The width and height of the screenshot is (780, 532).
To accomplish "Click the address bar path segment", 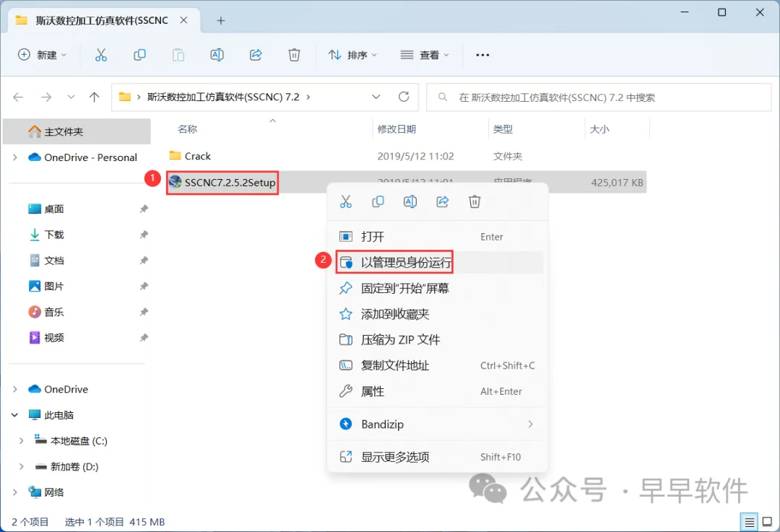I will [223, 97].
